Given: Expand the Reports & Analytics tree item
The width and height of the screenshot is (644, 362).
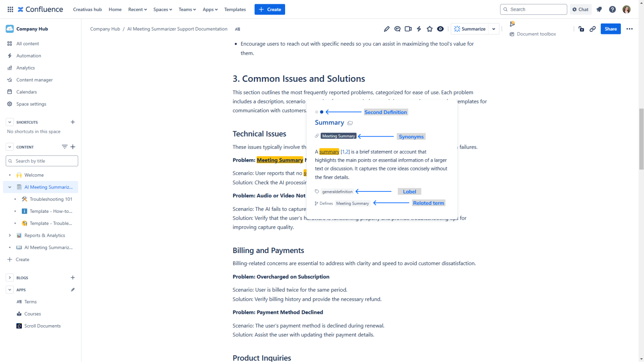Looking at the screenshot, I should click(9, 235).
